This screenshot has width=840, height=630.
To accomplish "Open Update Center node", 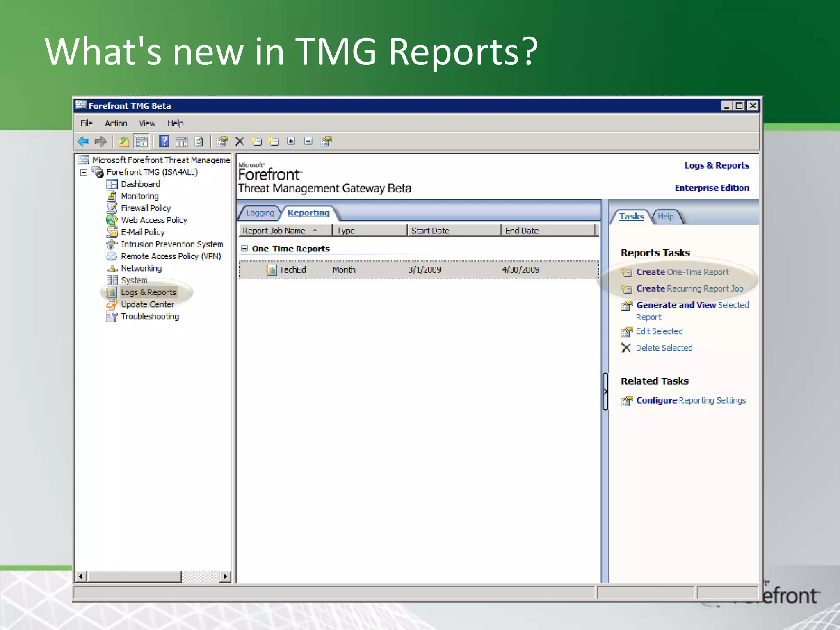I will (147, 304).
